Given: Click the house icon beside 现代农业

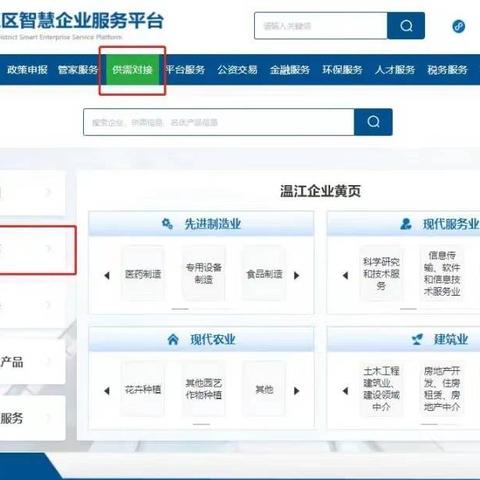Looking at the screenshot, I should (173, 339).
